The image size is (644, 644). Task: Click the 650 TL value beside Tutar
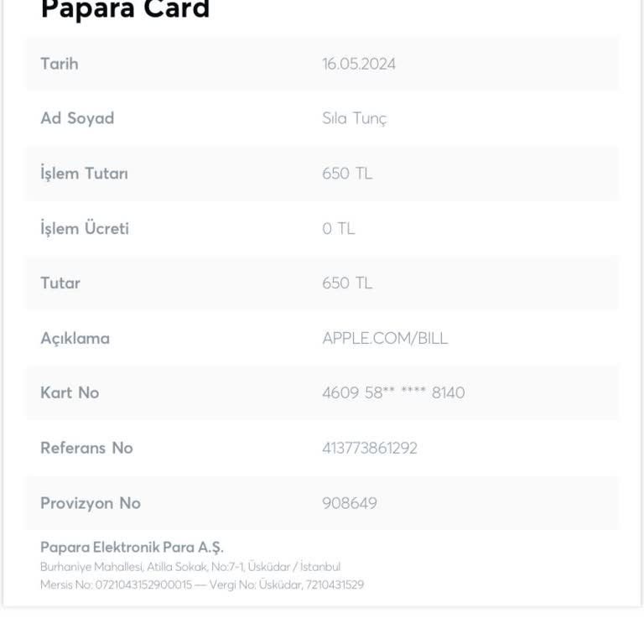[347, 283]
